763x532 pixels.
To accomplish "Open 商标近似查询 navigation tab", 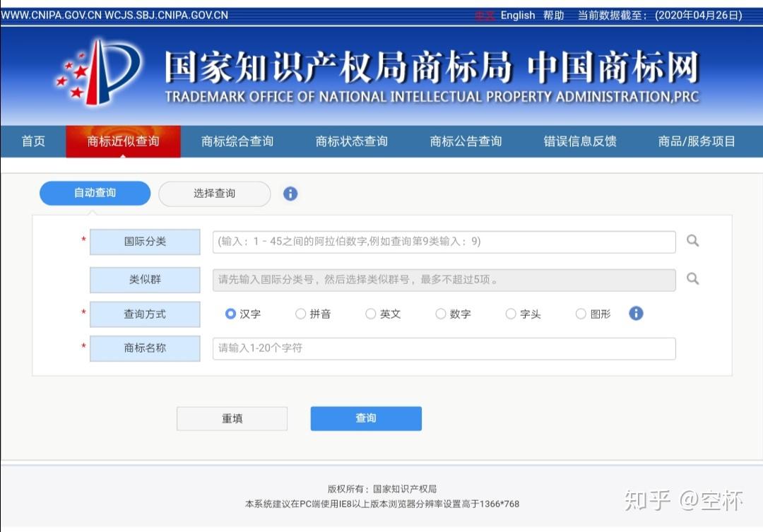I will pyautogui.click(x=123, y=141).
